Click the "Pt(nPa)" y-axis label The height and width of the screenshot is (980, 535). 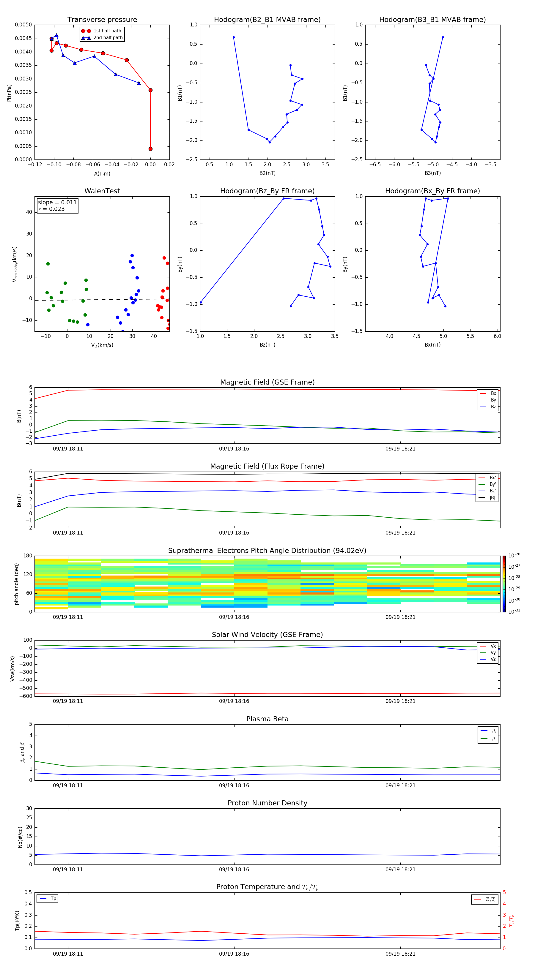[x=9, y=92]
